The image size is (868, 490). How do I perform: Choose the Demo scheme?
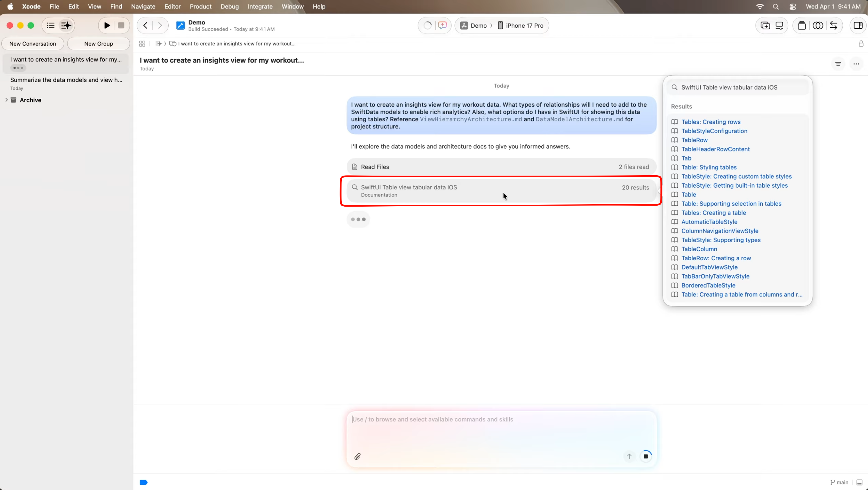(x=474, y=26)
